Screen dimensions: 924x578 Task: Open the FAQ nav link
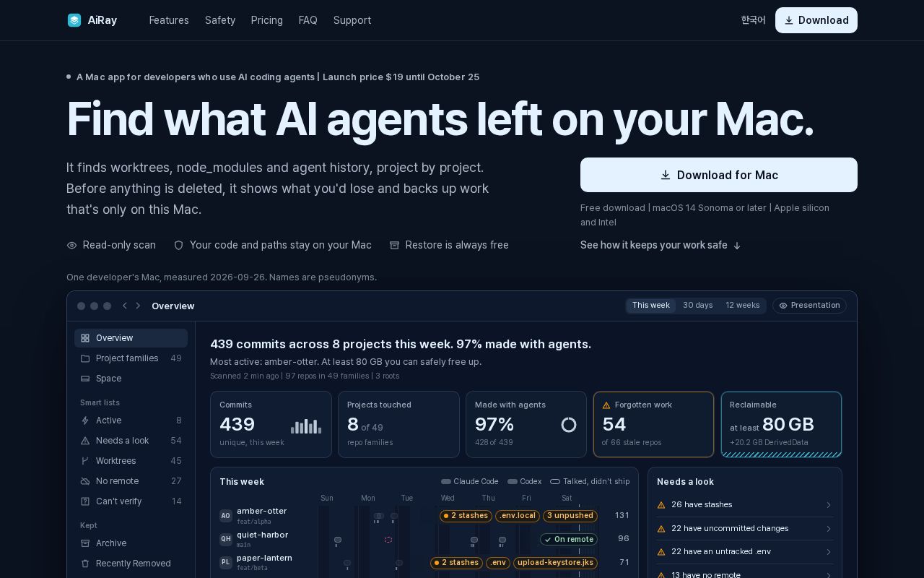308,20
